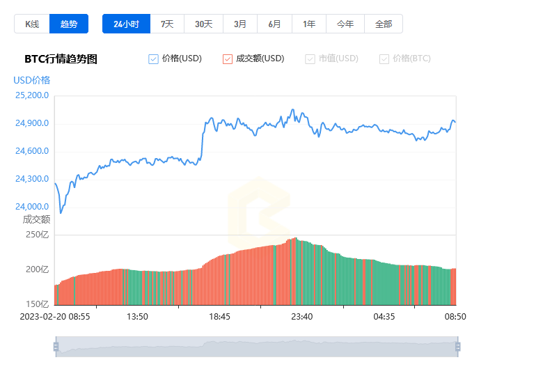Display 全部 historical data
543x392 pixels.
(x=384, y=24)
